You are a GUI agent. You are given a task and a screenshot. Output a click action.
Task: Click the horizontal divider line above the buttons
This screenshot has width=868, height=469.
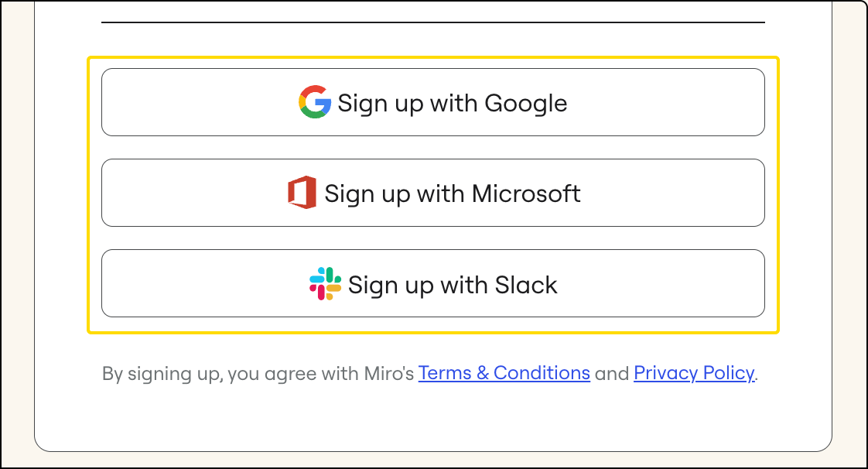click(x=433, y=22)
